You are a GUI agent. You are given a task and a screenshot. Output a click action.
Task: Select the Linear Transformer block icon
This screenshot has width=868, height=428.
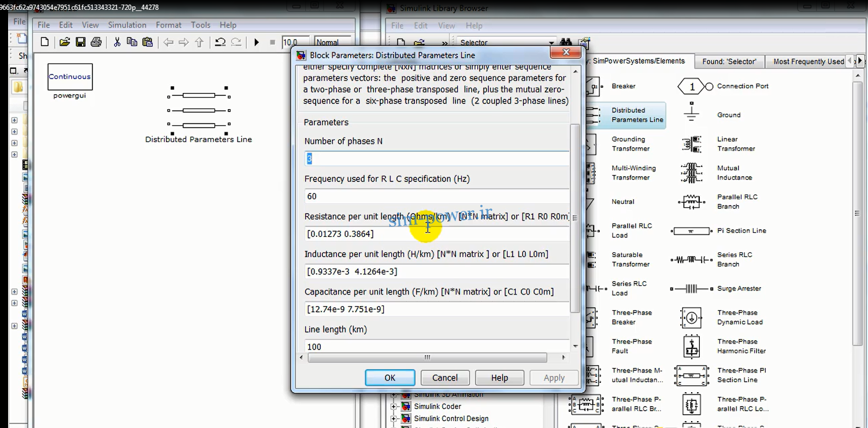coord(691,144)
